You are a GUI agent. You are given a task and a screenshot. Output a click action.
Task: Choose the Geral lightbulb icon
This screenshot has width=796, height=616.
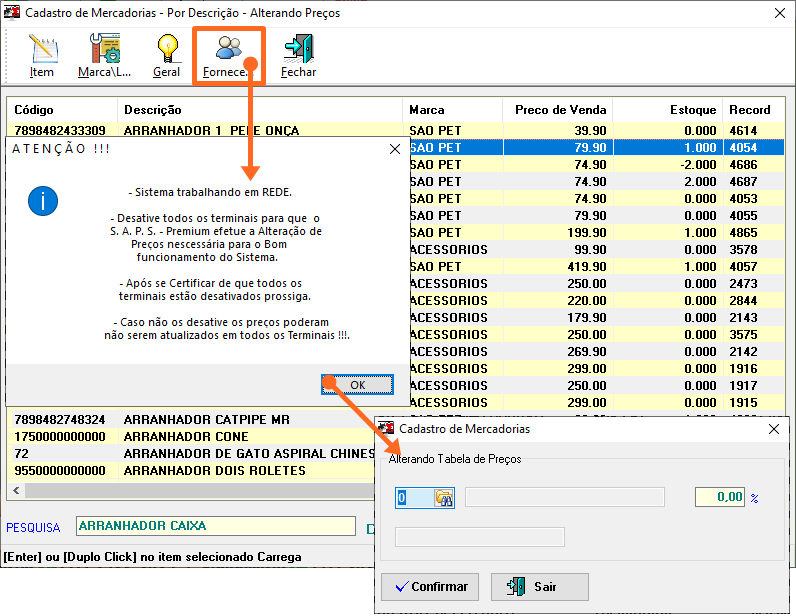click(x=167, y=56)
